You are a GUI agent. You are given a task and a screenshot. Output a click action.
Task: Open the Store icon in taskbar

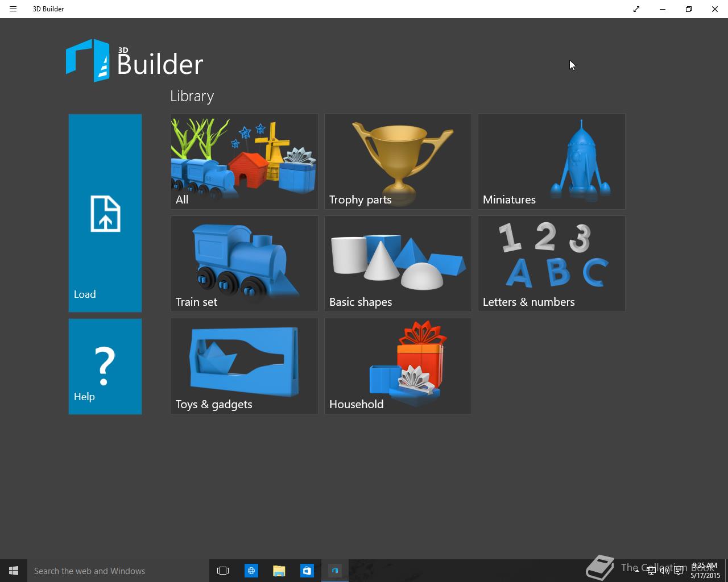click(x=307, y=571)
